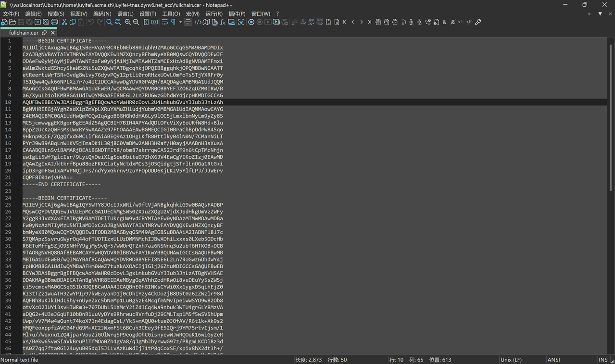
Task: Toggle the indent guide icon
Action: click(188, 22)
